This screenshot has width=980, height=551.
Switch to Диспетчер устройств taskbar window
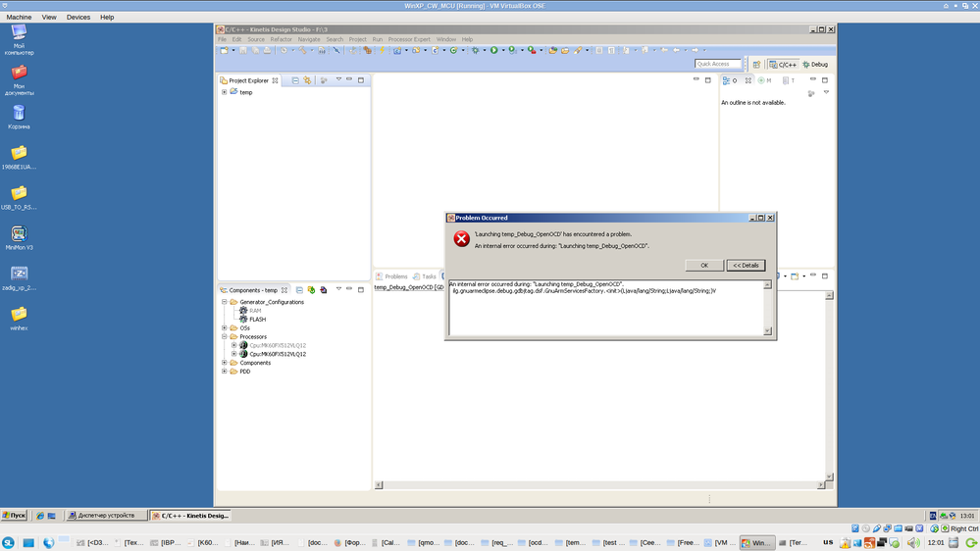click(106, 516)
